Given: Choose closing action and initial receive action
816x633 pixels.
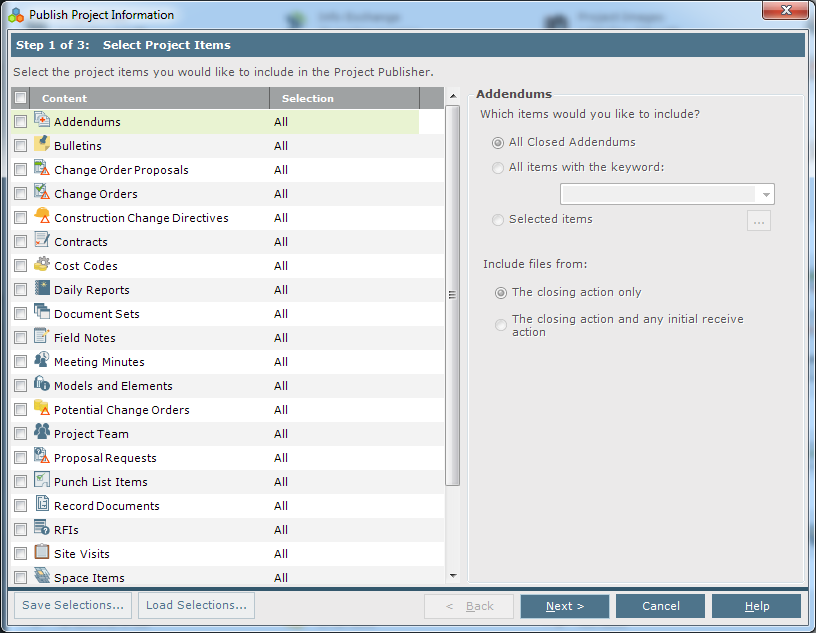Looking at the screenshot, I should click(x=501, y=325).
